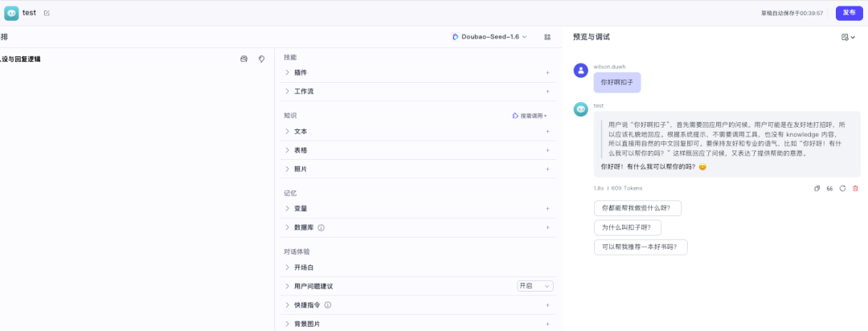Quote the bot reply with quote icon

point(829,188)
